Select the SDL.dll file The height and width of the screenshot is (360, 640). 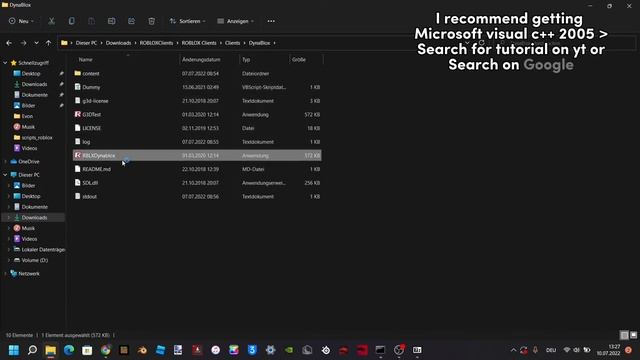pyautogui.click(x=197, y=183)
